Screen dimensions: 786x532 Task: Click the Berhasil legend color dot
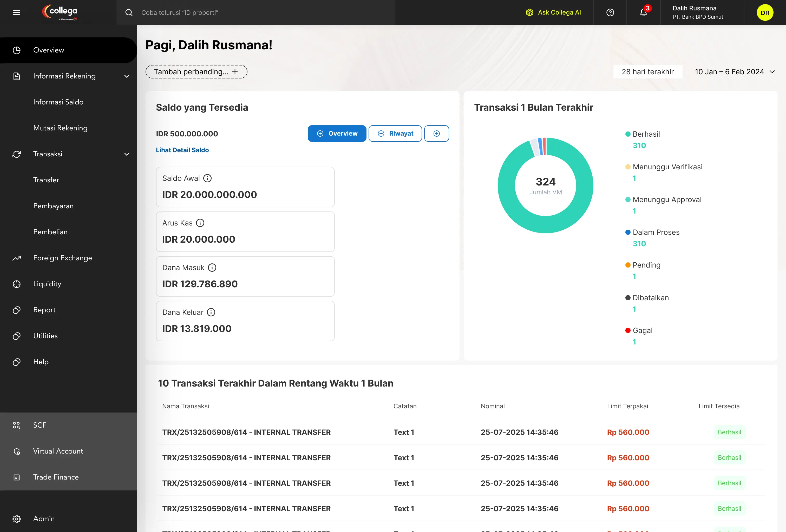pos(628,134)
